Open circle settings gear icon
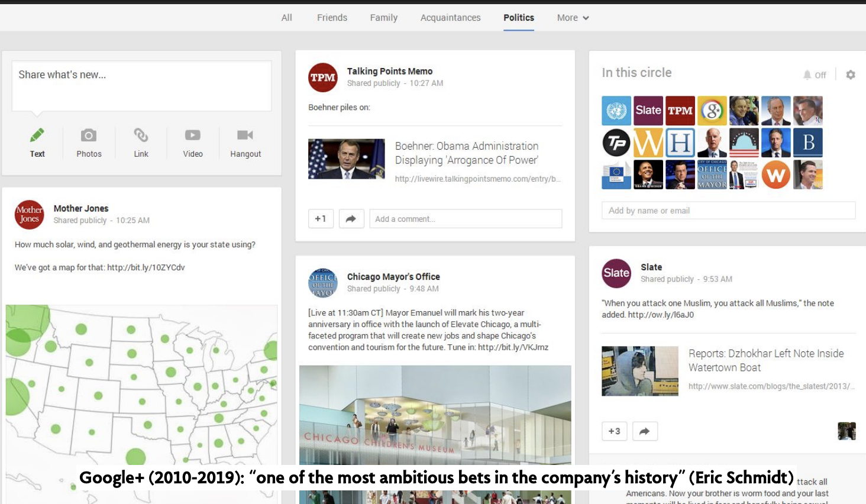This screenshot has height=504, width=866. [851, 75]
